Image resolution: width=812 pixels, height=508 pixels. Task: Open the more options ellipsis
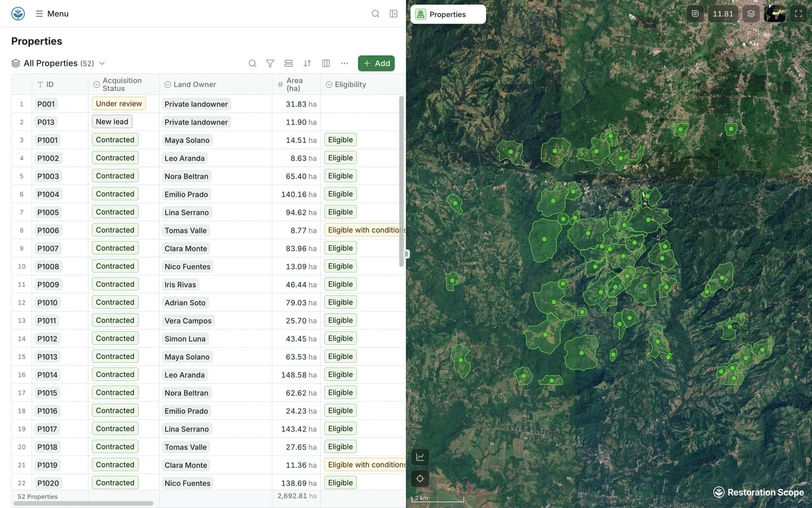(344, 63)
